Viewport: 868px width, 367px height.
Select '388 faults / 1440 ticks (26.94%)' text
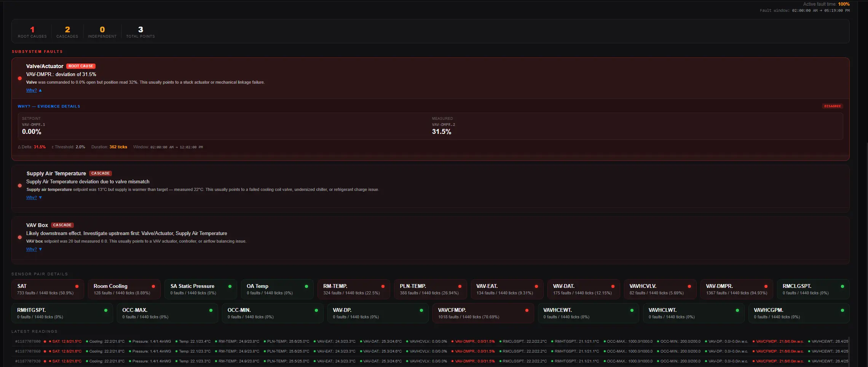429,293
